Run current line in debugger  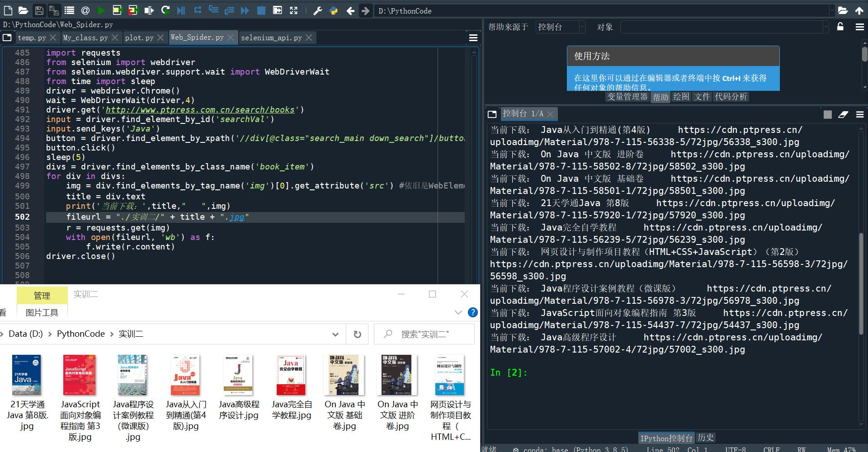[198, 10]
